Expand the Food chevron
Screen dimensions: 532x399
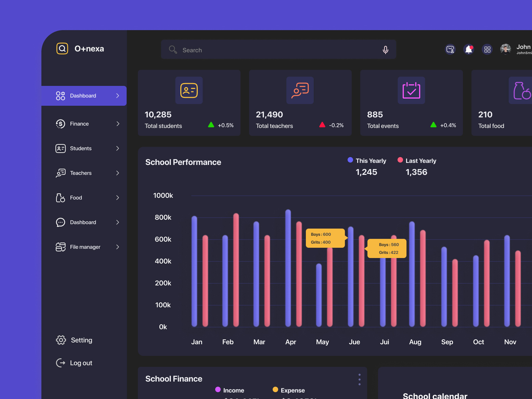point(118,198)
